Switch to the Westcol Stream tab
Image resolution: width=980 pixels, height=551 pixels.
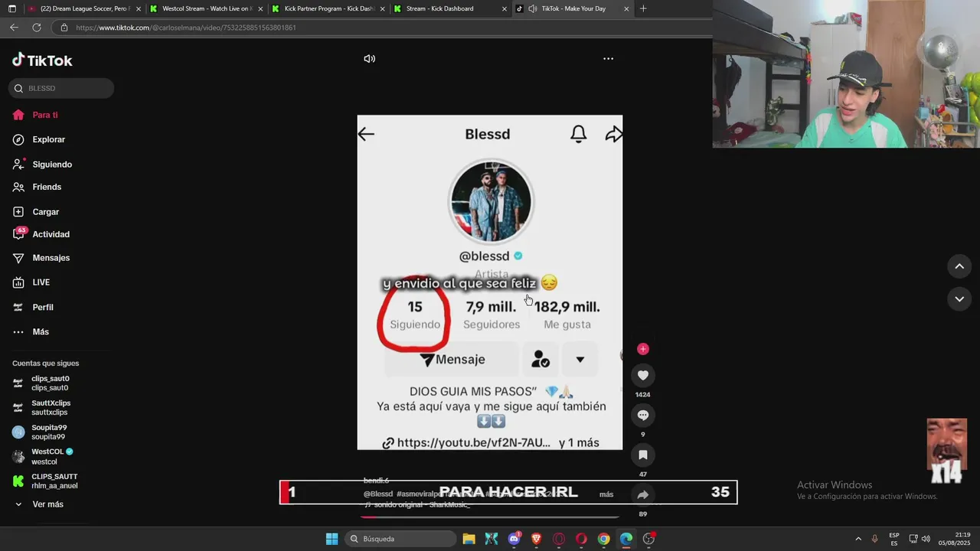[x=207, y=8]
